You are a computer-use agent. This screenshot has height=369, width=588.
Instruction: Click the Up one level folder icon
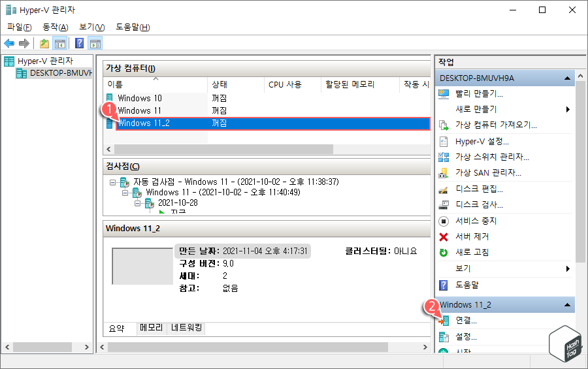coord(44,44)
